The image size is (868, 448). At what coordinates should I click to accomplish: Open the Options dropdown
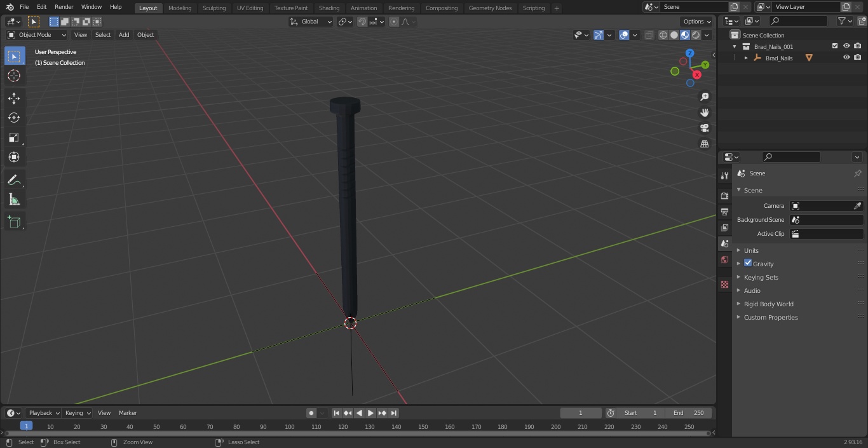point(697,22)
